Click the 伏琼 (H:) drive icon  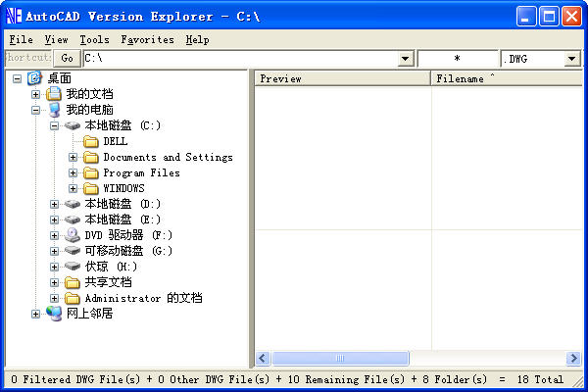72,267
